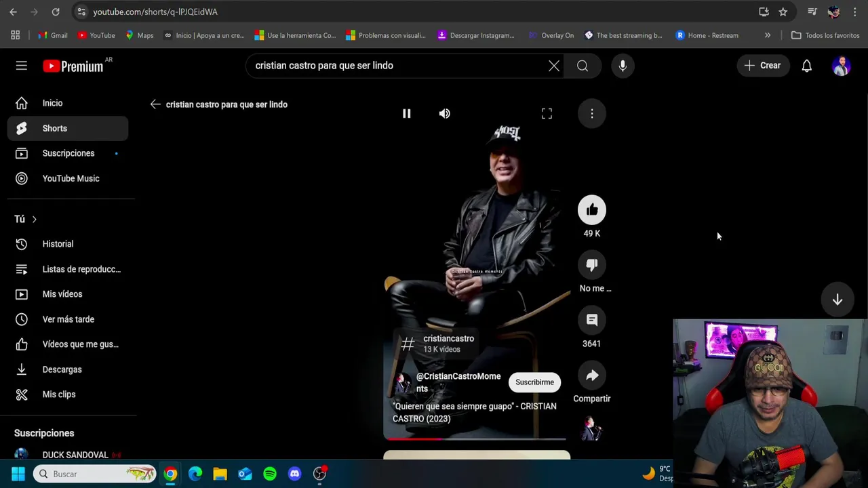
Task: Open Historial
Action: click(68, 244)
